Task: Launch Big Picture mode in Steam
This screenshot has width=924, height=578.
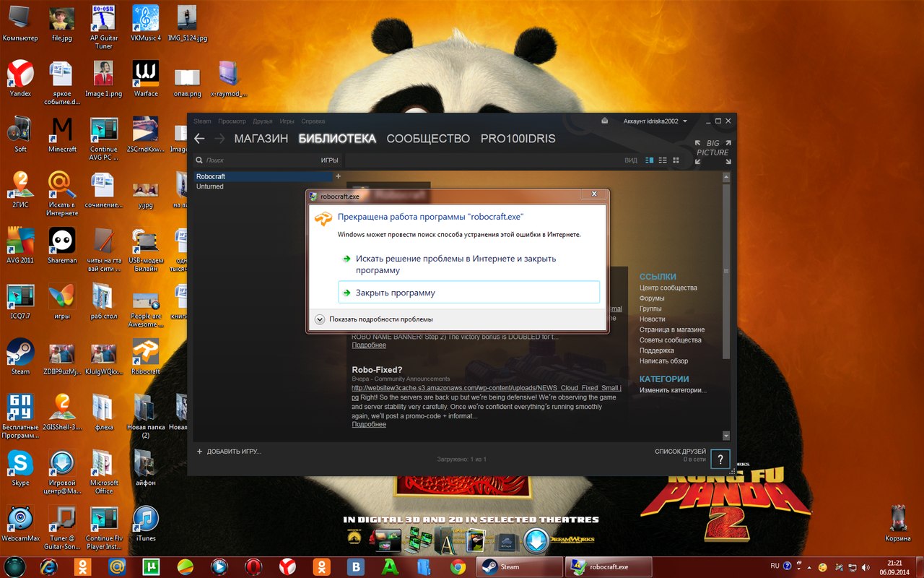Action: (x=712, y=152)
